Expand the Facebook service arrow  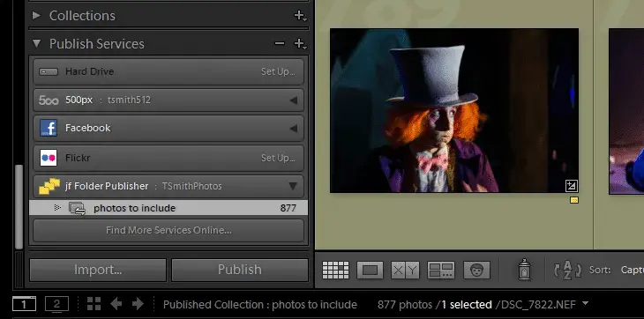click(x=293, y=129)
